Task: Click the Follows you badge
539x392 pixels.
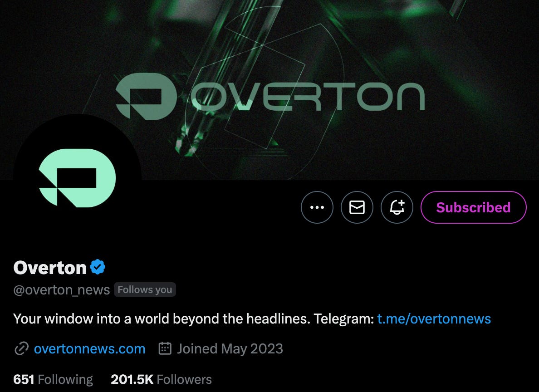Action: (145, 289)
